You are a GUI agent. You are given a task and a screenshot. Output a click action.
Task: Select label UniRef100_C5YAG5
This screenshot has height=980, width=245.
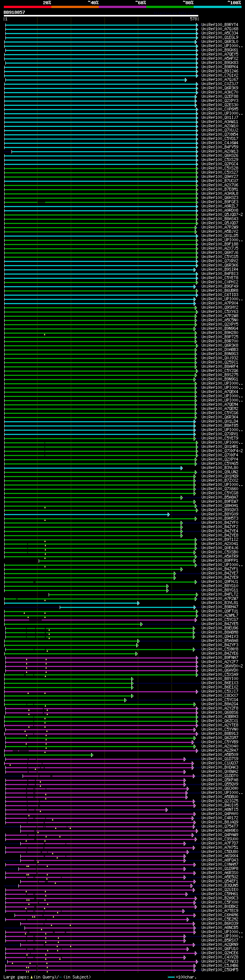pyautogui.click(x=220, y=464)
